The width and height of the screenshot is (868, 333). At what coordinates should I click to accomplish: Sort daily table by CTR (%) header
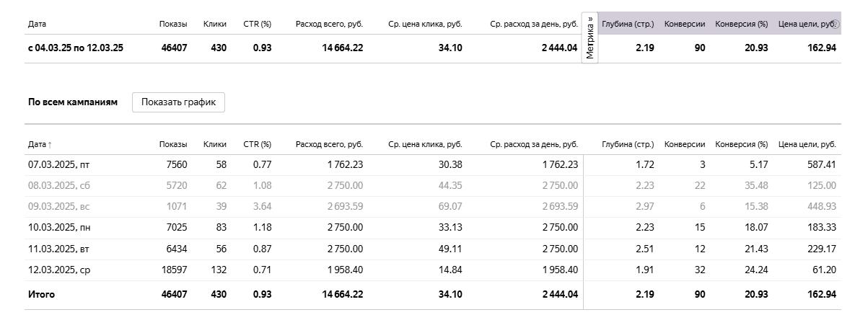(x=257, y=145)
